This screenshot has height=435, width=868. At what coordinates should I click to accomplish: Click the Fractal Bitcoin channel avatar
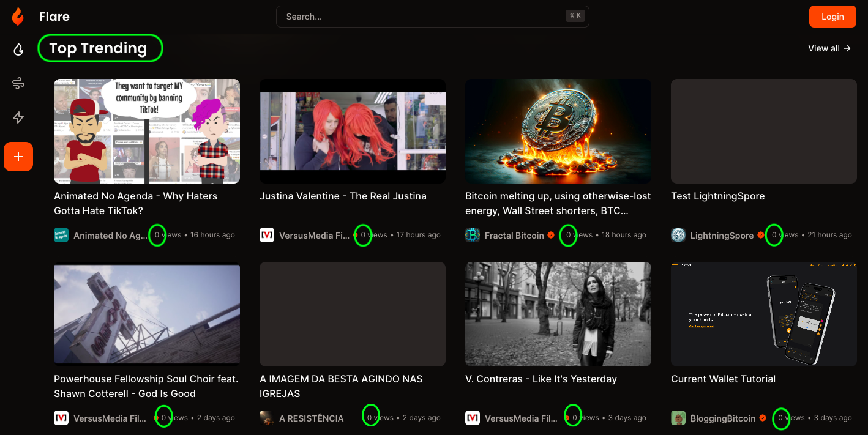point(473,235)
